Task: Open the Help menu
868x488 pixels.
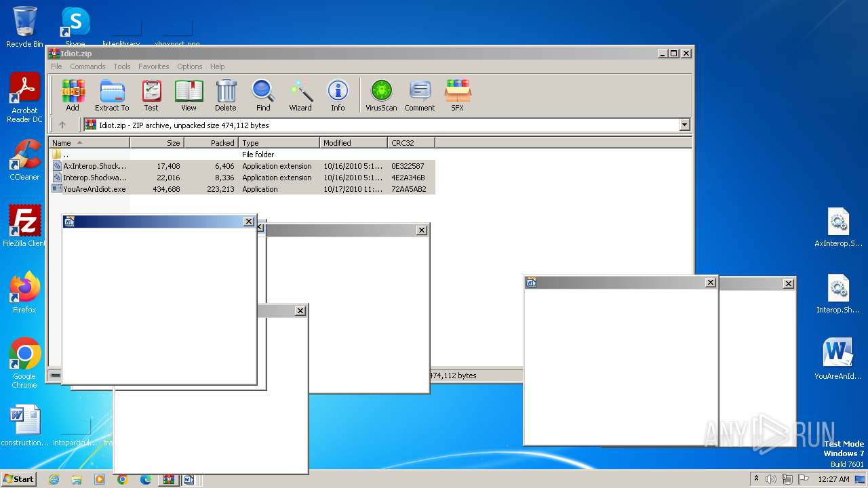Action: tap(217, 66)
